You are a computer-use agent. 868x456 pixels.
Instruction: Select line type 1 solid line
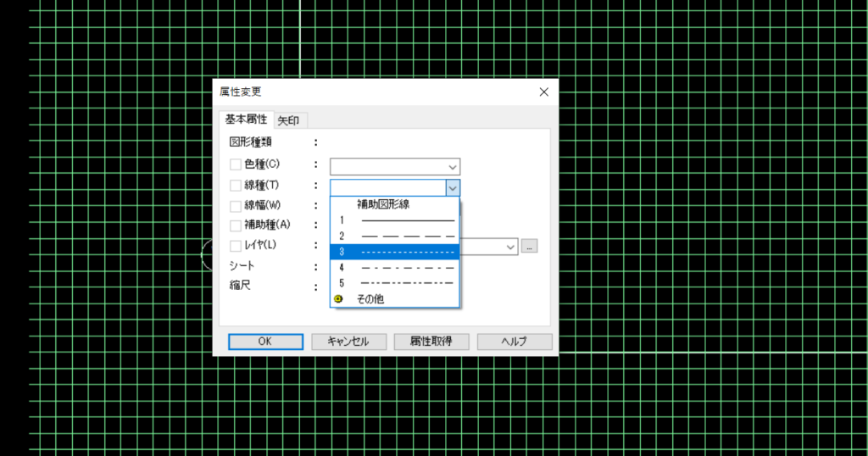(395, 220)
